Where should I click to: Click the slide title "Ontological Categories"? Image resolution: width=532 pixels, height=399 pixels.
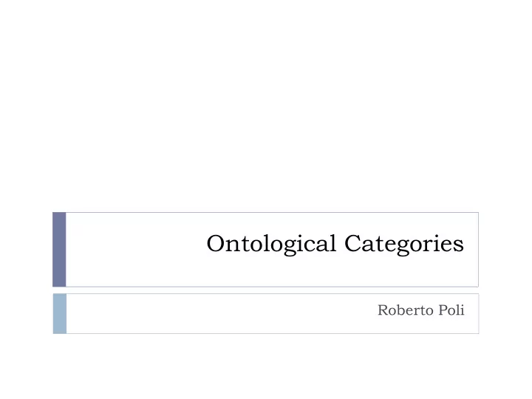(x=335, y=244)
